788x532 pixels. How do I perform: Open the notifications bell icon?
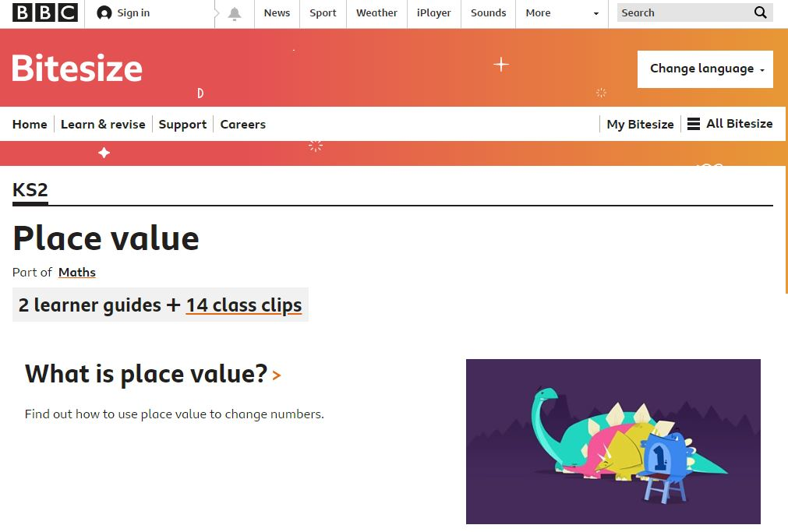click(235, 13)
